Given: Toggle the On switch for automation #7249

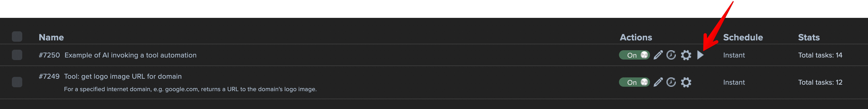Looking at the screenshot, I should [634, 82].
